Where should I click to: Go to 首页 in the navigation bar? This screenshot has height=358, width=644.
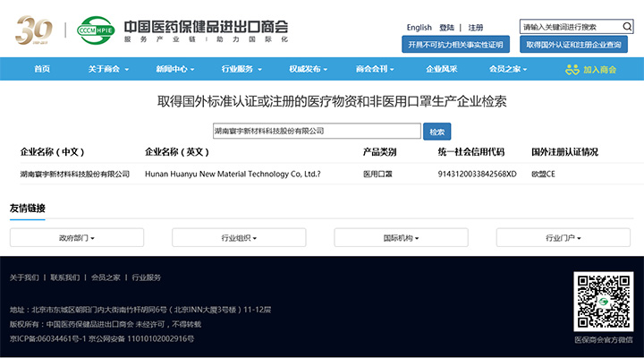[x=42, y=69]
